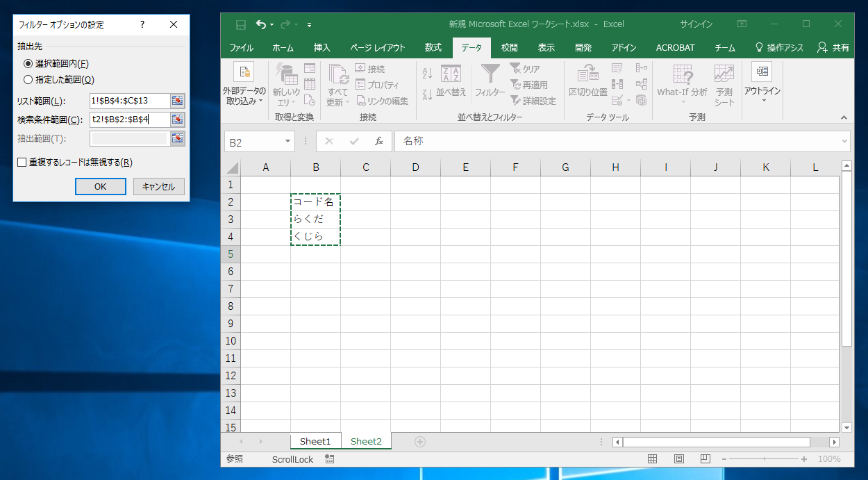Viewport: 868px width, 480px height.
Task: Click Edit Links (リンクの編集)
Action: (x=382, y=101)
